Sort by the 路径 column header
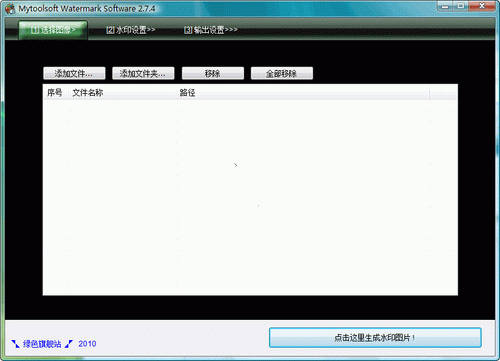Screen dimensions: 500x361 click(303, 93)
